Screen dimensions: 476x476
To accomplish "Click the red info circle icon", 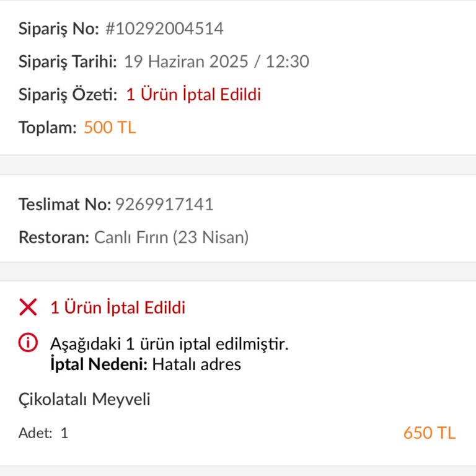I will pyautogui.click(x=28, y=343).
